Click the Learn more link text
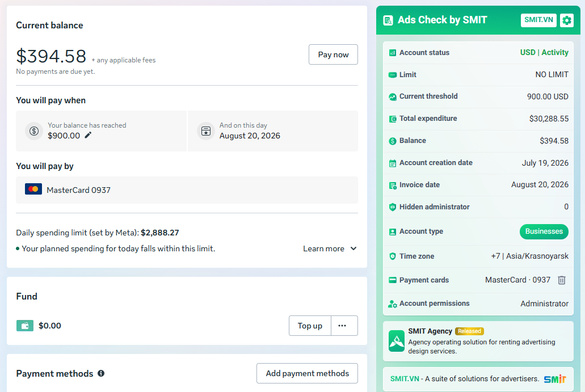The image size is (585, 392). 323,248
